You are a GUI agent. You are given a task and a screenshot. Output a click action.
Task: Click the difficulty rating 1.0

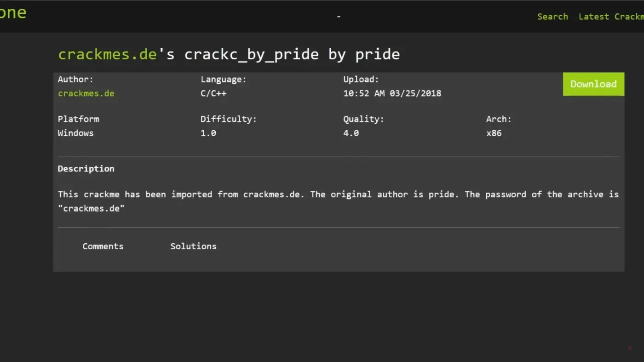[208, 133]
